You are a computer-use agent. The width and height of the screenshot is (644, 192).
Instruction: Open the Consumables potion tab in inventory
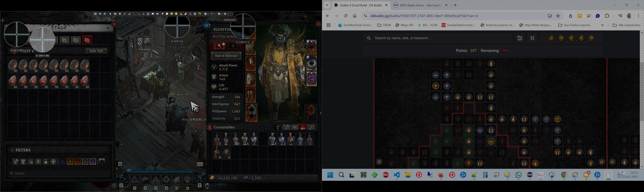point(303,128)
